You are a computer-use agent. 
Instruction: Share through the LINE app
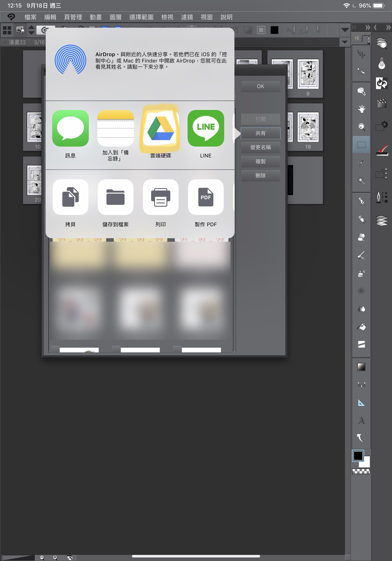(x=206, y=128)
